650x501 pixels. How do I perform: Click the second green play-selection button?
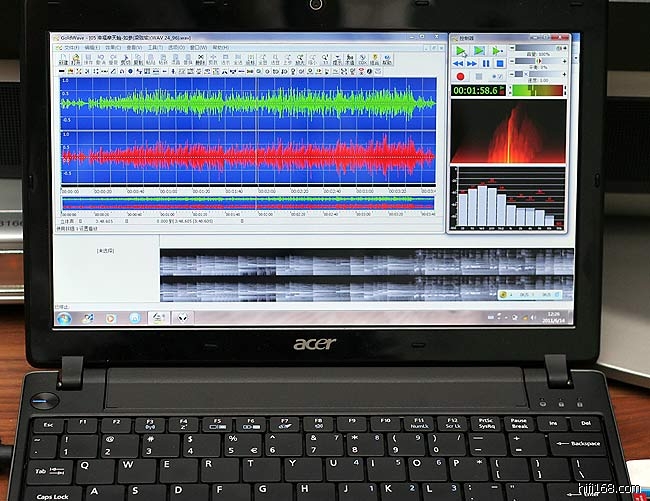(479, 50)
